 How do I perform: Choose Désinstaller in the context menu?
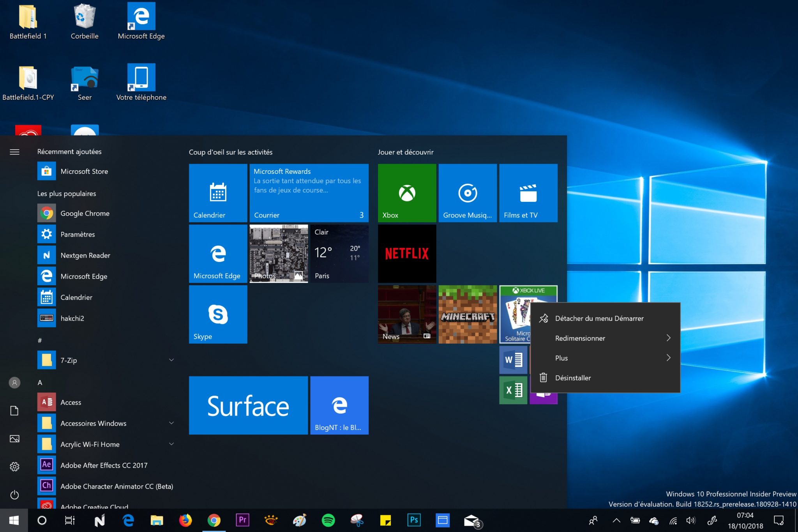606,378
